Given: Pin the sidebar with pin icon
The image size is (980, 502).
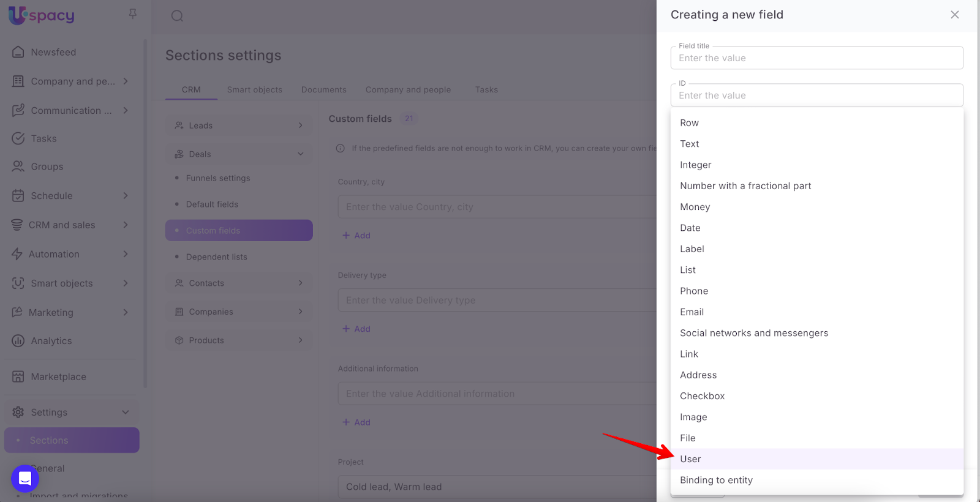Looking at the screenshot, I should tap(132, 13).
